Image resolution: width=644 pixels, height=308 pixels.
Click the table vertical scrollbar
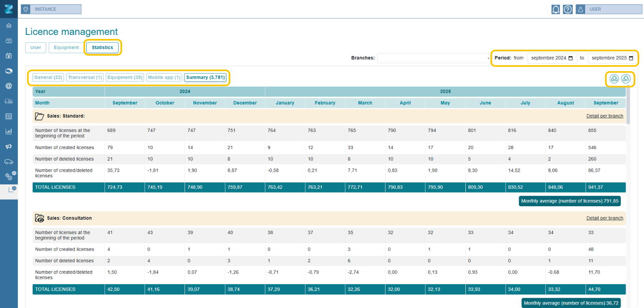click(628, 106)
